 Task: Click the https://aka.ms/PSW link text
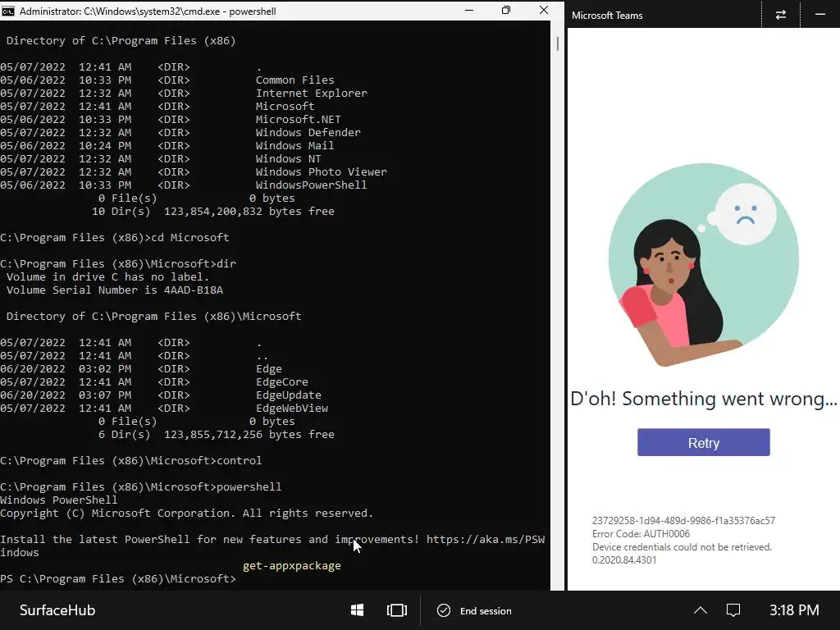[x=486, y=540]
